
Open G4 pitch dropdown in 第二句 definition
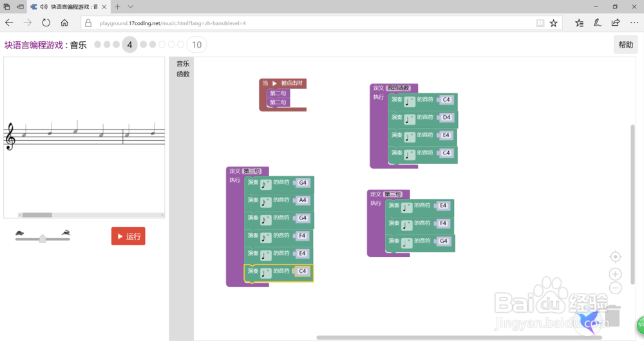(444, 241)
